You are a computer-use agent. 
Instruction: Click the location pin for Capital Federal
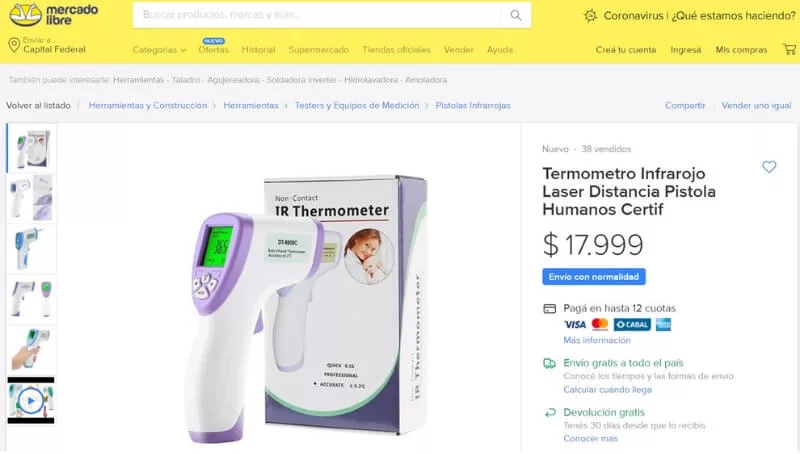point(14,45)
